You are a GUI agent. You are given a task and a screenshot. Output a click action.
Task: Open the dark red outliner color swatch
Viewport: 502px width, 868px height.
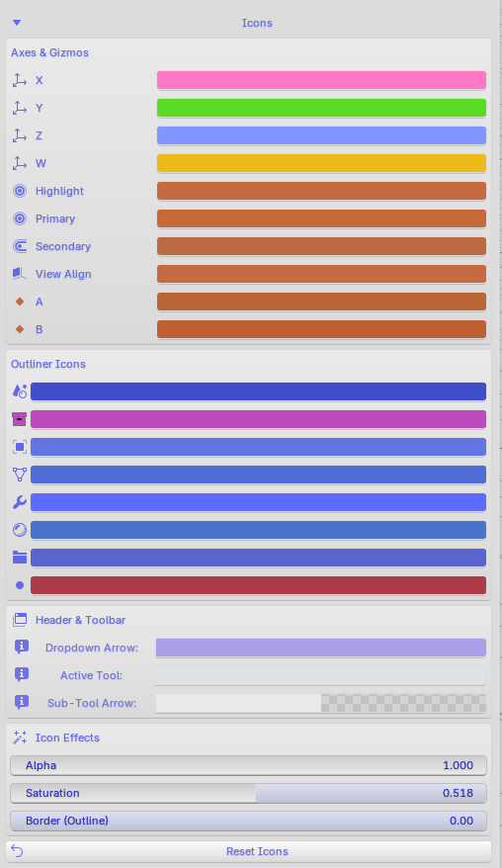tap(259, 585)
